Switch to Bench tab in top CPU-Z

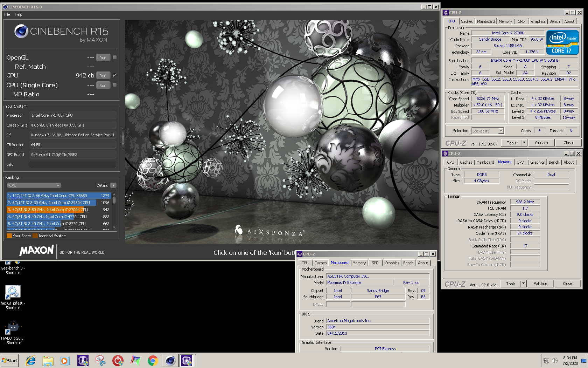coord(554,21)
